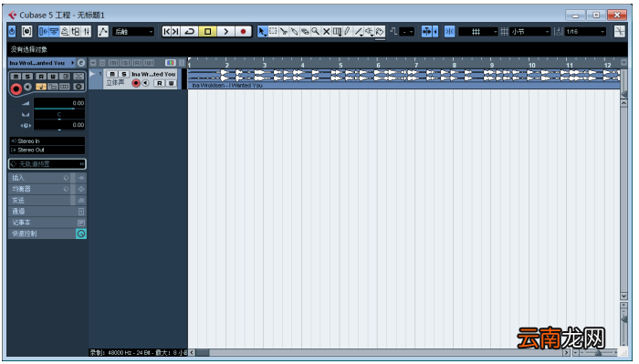Go to previous marker in transport
The width and height of the screenshot is (639, 364).
[x=166, y=31]
